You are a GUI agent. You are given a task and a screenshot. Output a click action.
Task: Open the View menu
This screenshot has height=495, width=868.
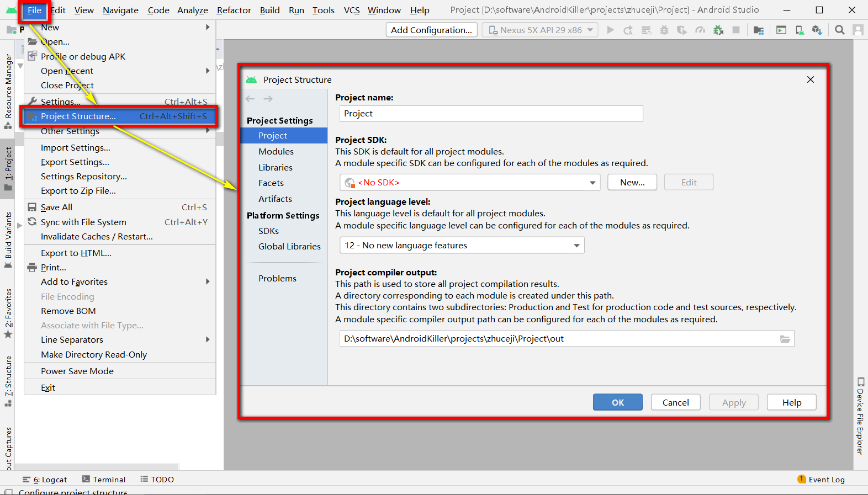(84, 10)
